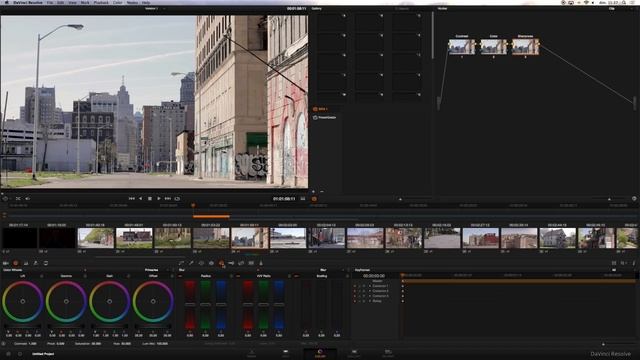Click the viewer options icon beside timecode
The width and height of the screenshot is (640, 360).
point(302,198)
